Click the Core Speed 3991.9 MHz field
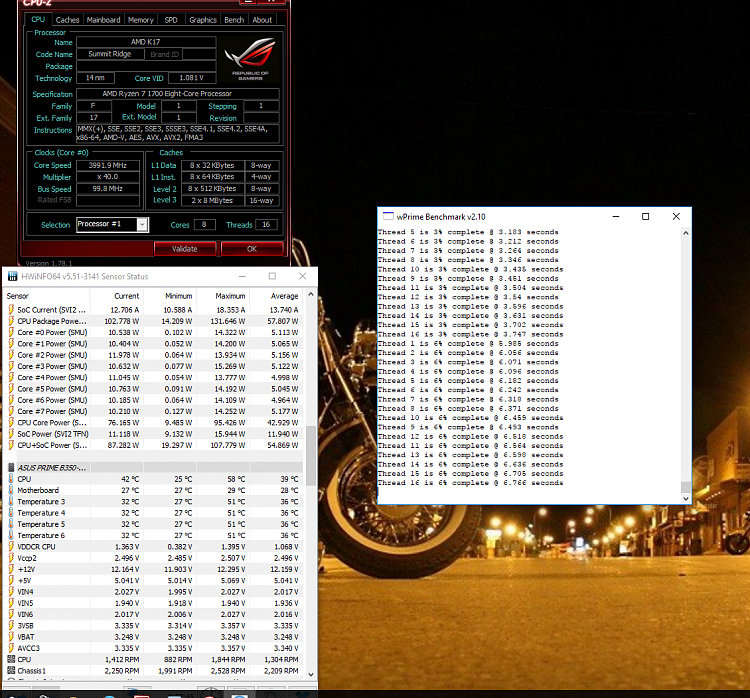The height and width of the screenshot is (698, 750). click(x=108, y=165)
